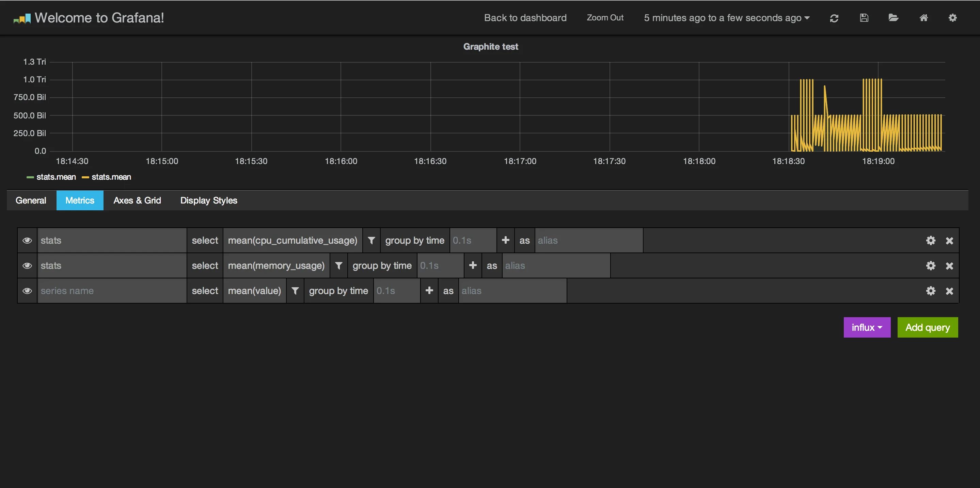
Task: Click the plus icon on the mean(value) row
Action: point(429,291)
